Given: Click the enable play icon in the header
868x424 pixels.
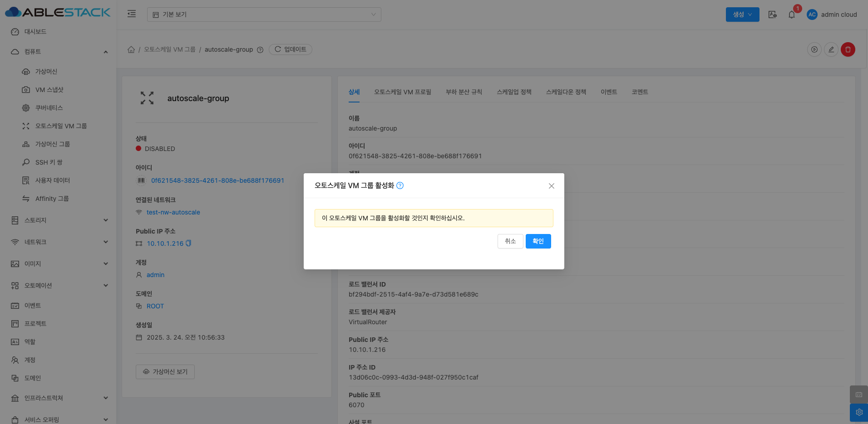Looking at the screenshot, I should coord(814,49).
